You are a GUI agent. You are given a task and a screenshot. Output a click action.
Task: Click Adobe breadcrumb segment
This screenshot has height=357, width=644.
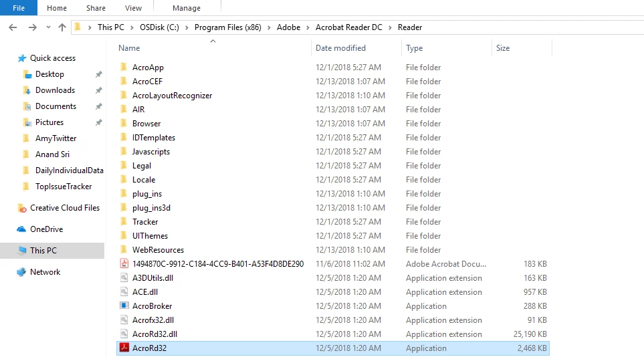tap(288, 27)
